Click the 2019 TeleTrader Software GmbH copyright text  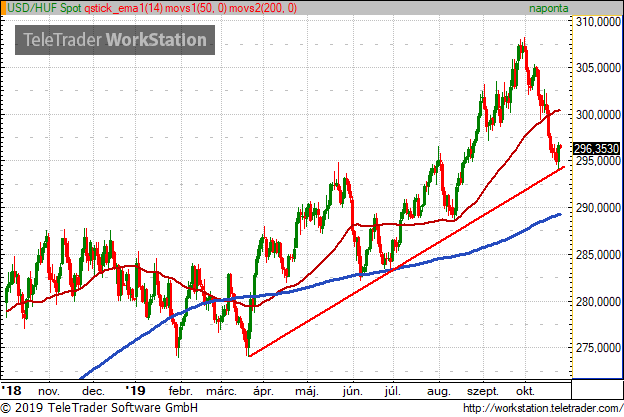coord(99,408)
